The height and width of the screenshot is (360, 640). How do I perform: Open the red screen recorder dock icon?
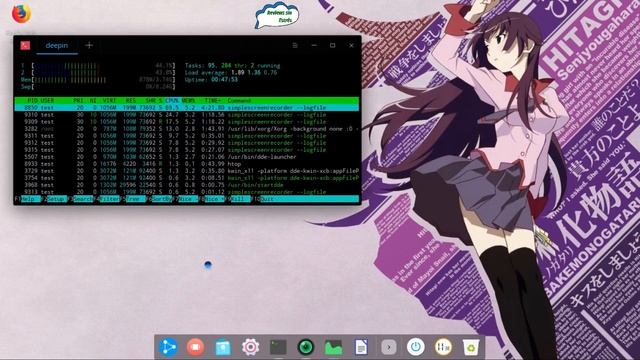(x=196, y=347)
